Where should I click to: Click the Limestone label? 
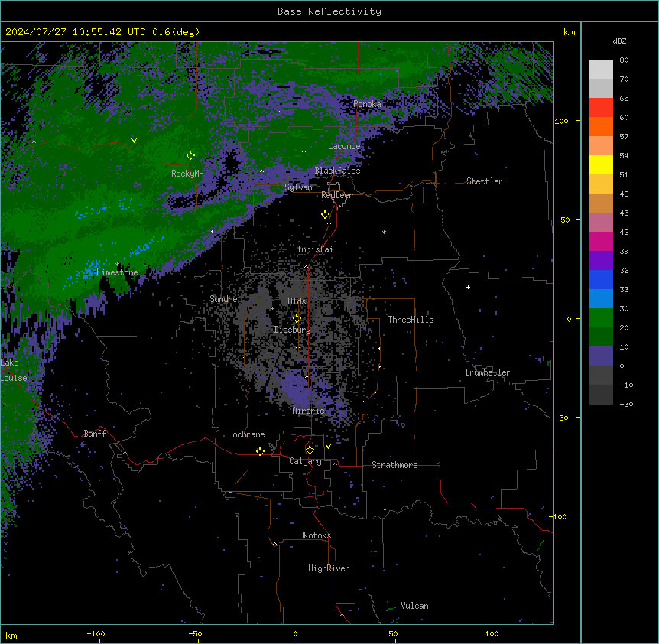pos(117,272)
